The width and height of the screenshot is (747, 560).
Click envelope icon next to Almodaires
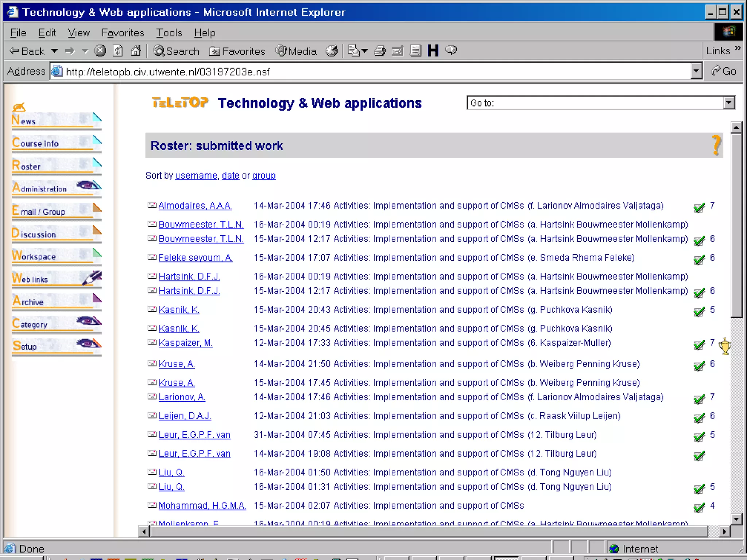[x=152, y=205]
